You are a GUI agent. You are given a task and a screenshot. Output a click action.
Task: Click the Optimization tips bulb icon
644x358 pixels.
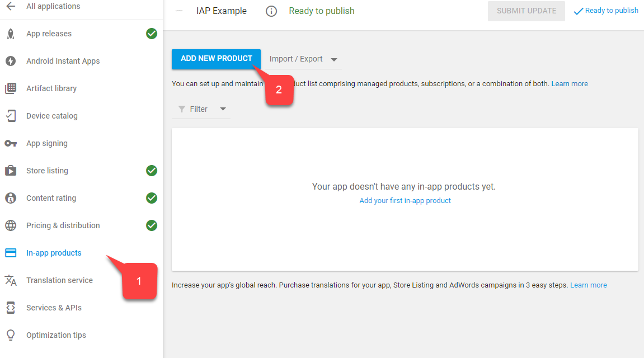pyautogui.click(x=10, y=335)
